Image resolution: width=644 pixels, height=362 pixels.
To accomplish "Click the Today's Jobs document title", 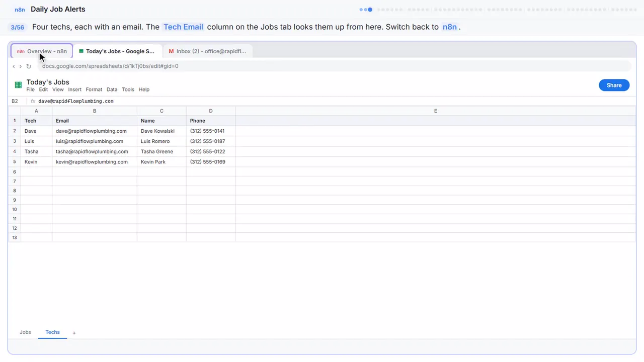I will (48, 82).
